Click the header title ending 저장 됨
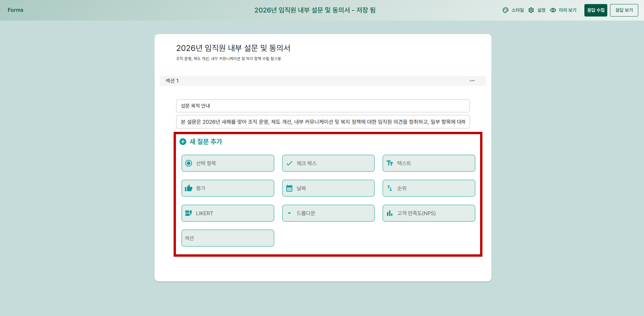The height and width of the screenshot is (316, 644). point(315,10)
